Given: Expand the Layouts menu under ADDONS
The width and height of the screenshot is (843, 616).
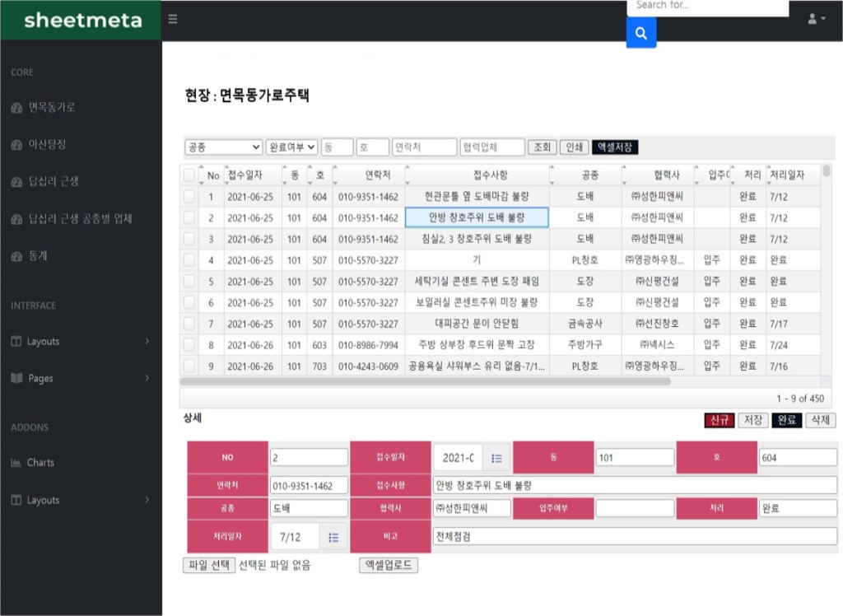Looking at the screenshot, I should pyautogui.click(x=147, y=500).
